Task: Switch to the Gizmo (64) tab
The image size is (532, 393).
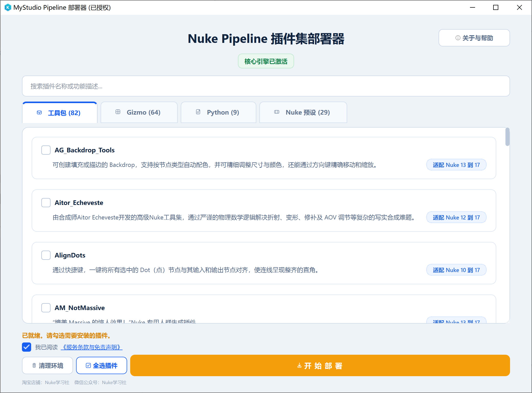Action: coord(139,112)
